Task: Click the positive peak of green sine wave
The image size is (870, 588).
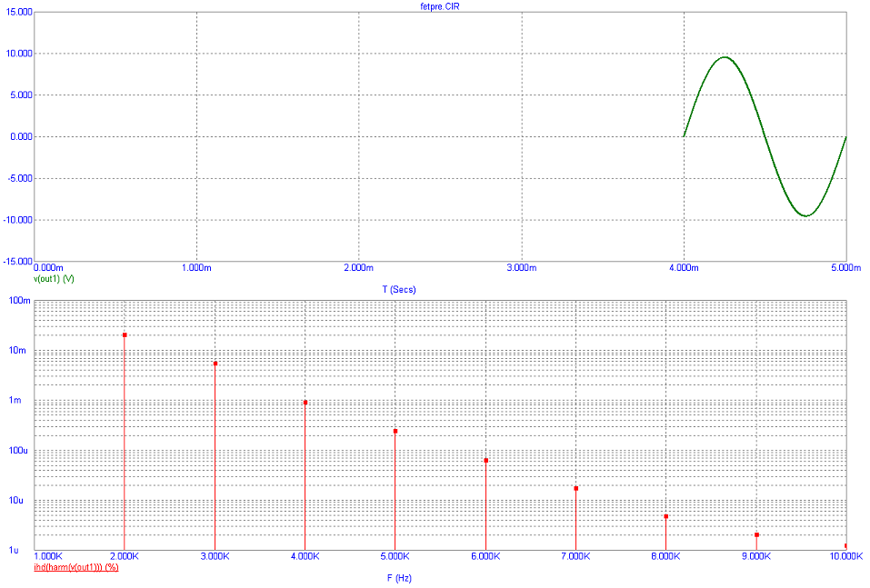Action: click(725, 57)
